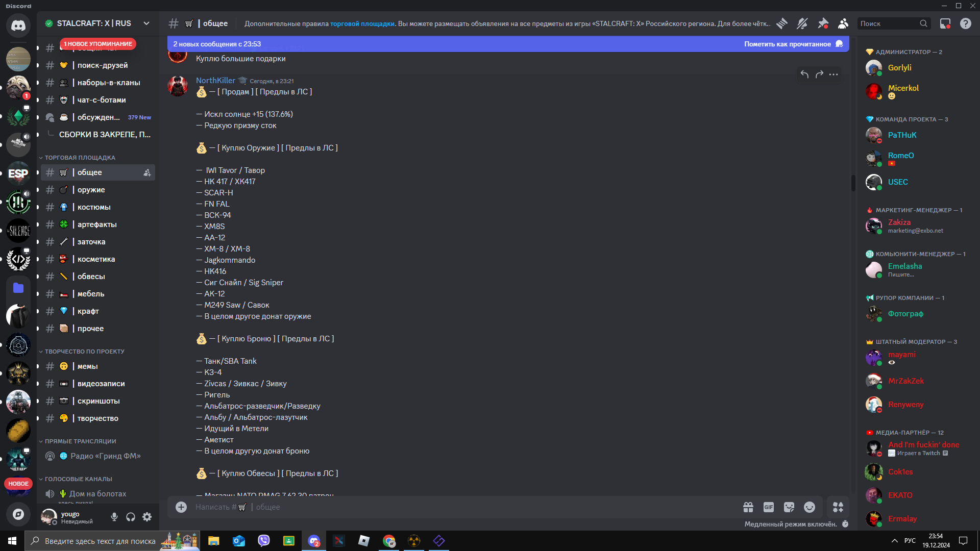Open Outlook from taskbar
Screen dimensions: 980x551
(x=238, y=541)
